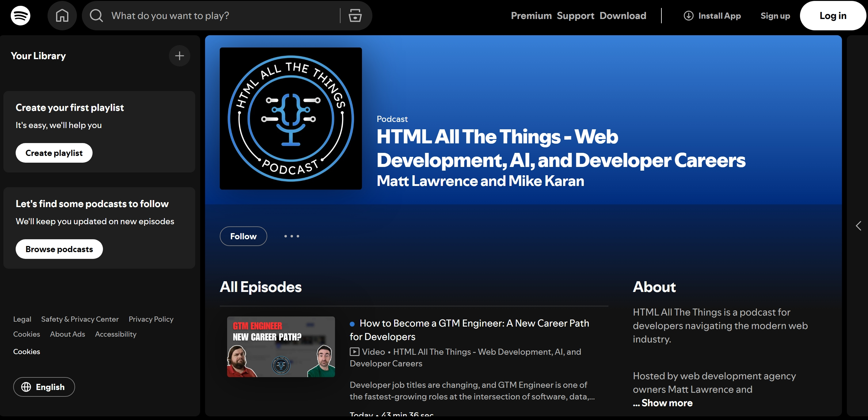Image resolution: width=868 pixels, height=420 pixels.
Task: Click 'Let's find some podcasts to follow' text
Action: tap(92, 204)
